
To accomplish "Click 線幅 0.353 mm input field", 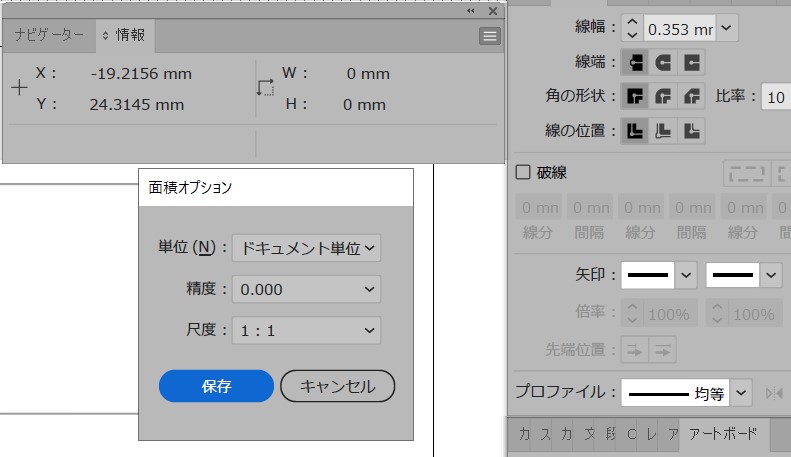I will pyautogui.click(x=679, y=29).
